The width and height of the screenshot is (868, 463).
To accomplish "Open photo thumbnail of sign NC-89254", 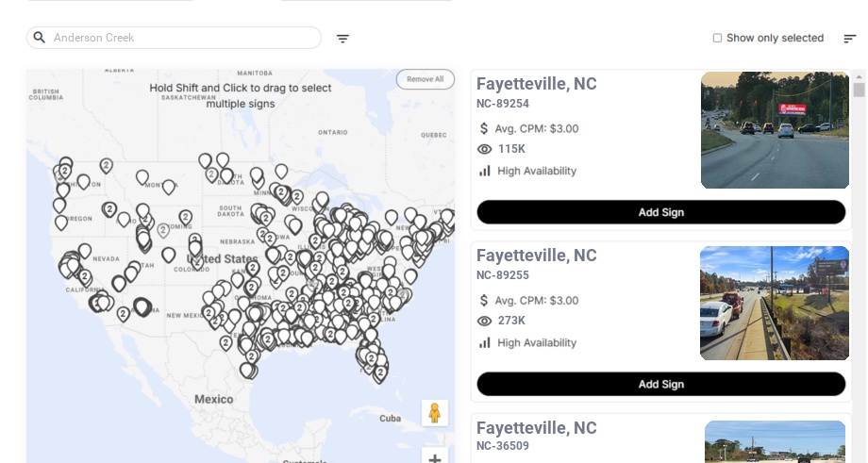I will 775,130.
